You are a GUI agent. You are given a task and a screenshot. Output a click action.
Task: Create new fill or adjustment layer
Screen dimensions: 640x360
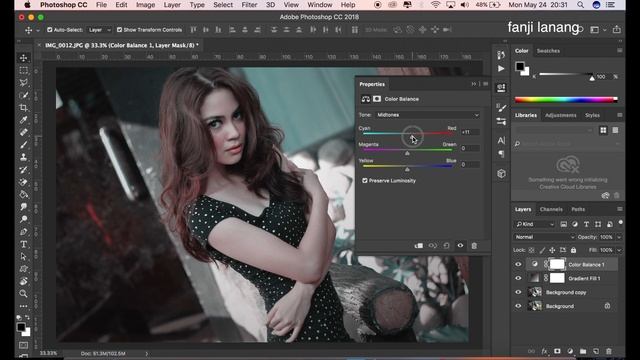[x=570, y=351]
